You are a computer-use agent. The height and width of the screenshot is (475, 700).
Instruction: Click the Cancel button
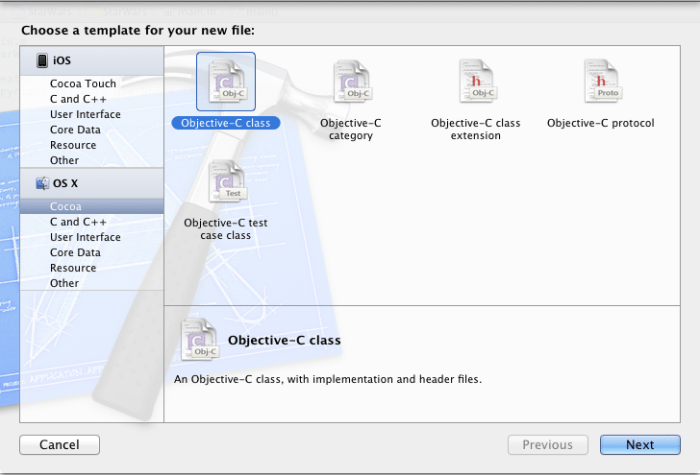(x=59, y=445)
